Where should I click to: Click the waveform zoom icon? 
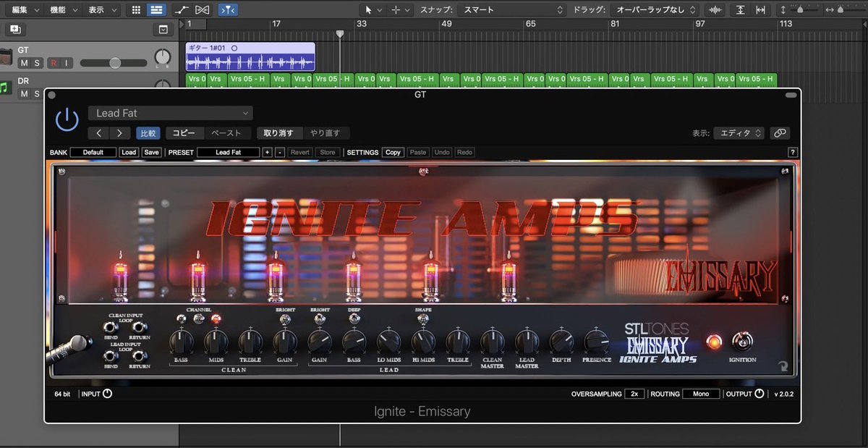[715, 10]
